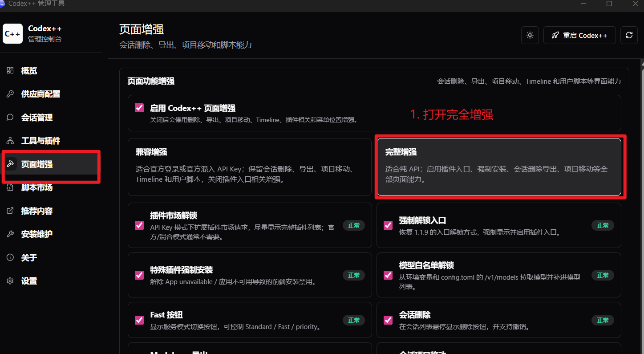Open 推荐内容 external link icon
This screenshot has width=644, height=354.
click(x=10, y=211)
